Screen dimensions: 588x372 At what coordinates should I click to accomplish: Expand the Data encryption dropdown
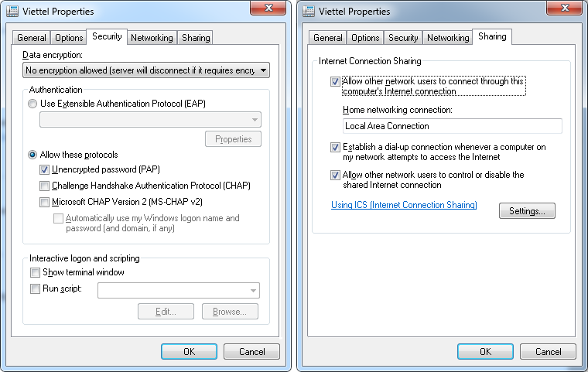146,70
